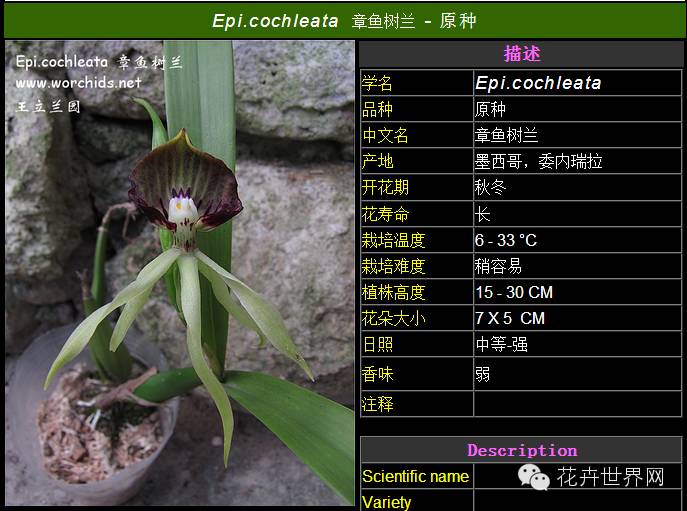Click the 王立兰园 text on the photo
The width and height of the screenshot is (687, 511).
click(48, 105)
